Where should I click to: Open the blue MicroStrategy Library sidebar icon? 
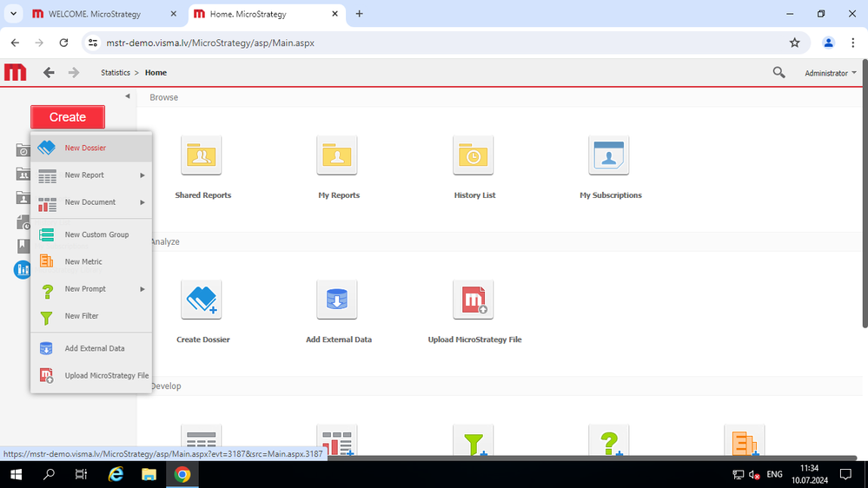point(22,269)
